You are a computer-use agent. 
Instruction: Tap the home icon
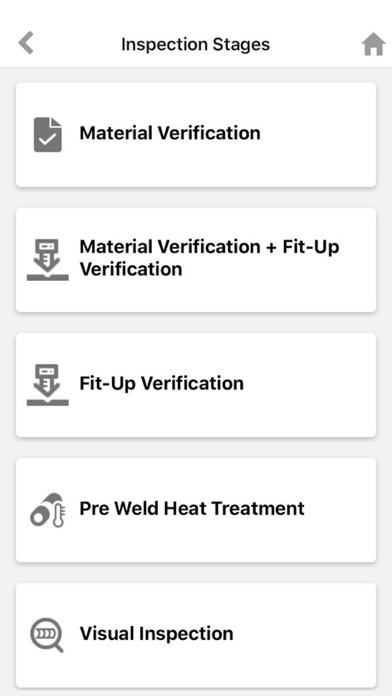[373, 44]
